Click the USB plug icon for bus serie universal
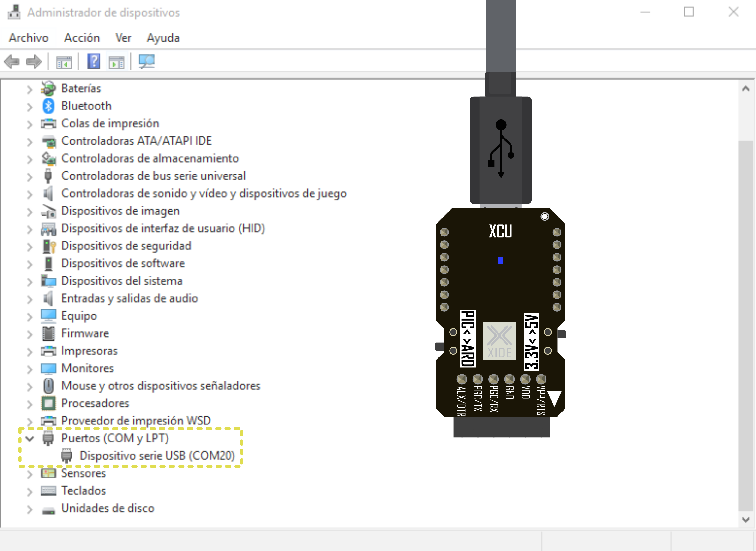Viewport: 756px width, 551px height. 48,176
